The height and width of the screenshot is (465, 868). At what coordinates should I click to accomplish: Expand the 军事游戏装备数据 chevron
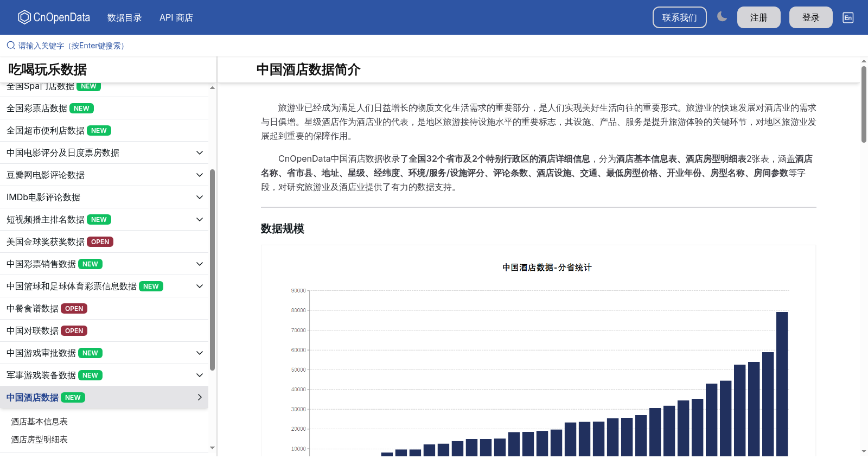[x=200, y=375]
